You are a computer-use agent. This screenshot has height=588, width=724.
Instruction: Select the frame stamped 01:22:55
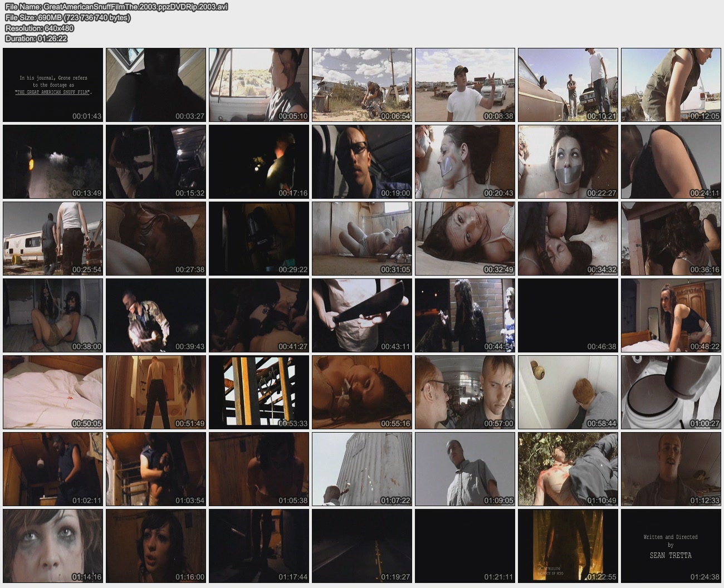568,546
